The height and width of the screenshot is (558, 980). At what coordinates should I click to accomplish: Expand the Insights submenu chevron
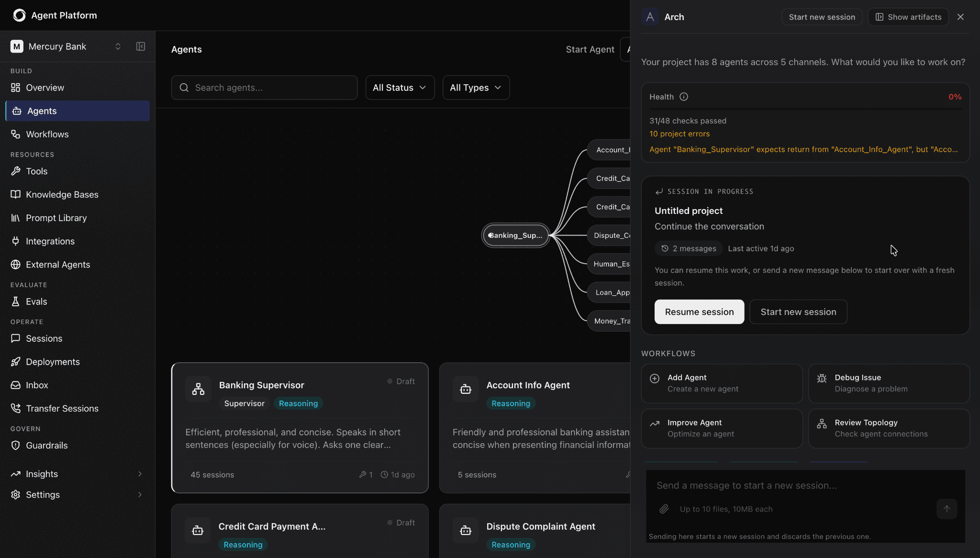tap(140, 474)
